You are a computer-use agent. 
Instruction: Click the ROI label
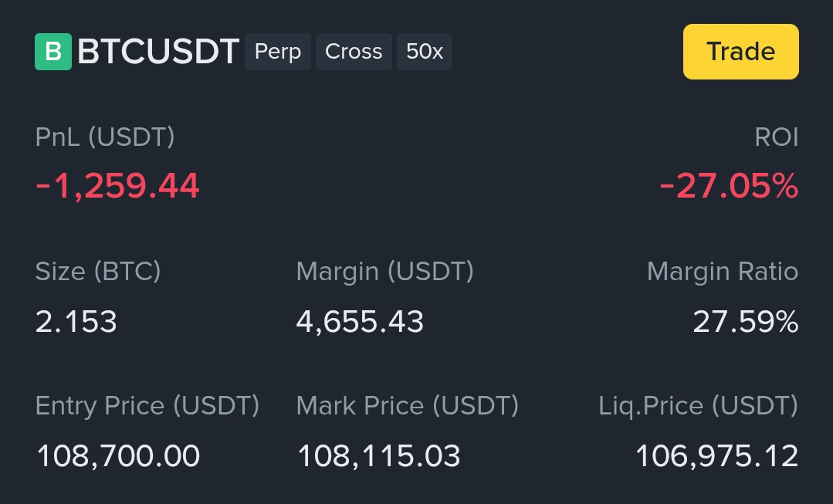coord(776,137)
